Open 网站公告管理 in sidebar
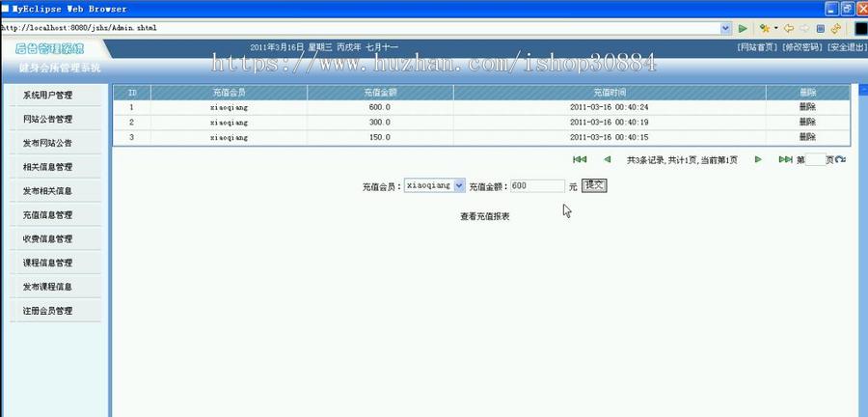Image resolution: width=868 pixels, height=417 pixels. click(47, 119)
